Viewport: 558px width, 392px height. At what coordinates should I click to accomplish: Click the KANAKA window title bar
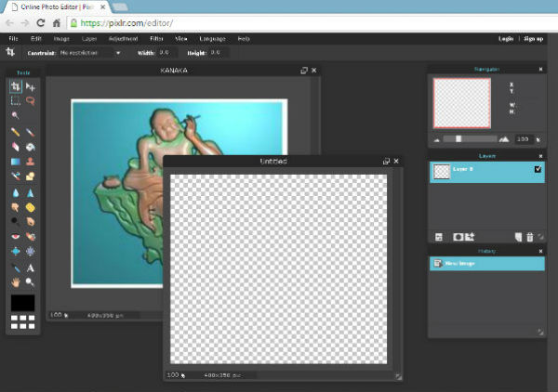[x=174, y=71]
